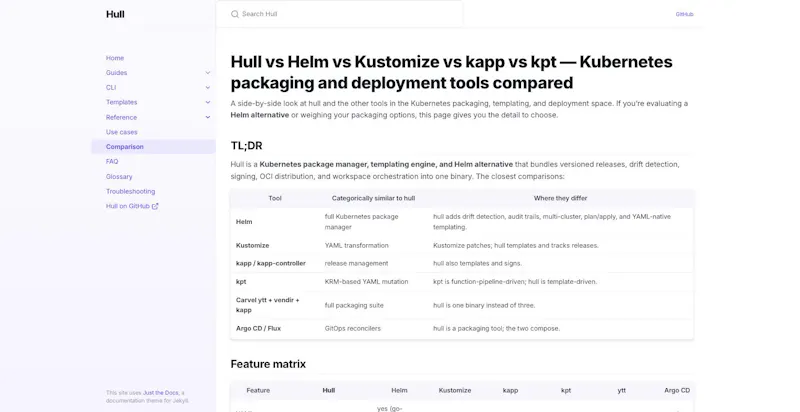Screen dimensions: 800x412
Task: Click the 'Categorically similar to hull' column header
Action: coord(373,198)
